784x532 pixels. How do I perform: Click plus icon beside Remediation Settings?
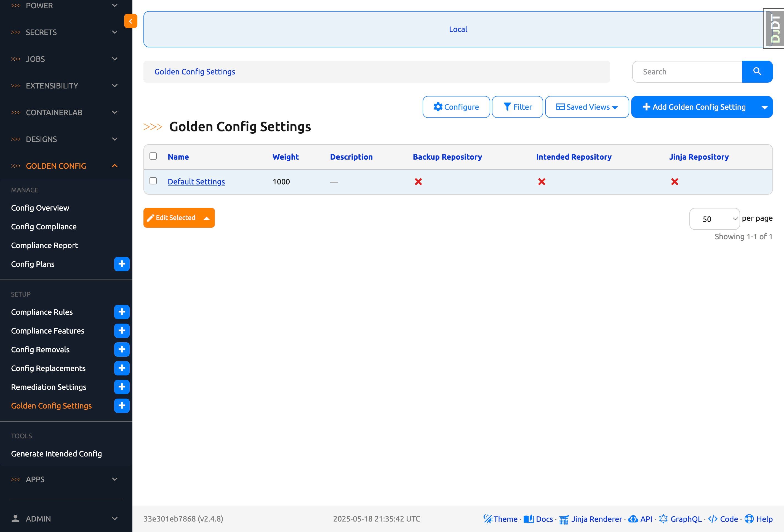(x=122, y=387)
